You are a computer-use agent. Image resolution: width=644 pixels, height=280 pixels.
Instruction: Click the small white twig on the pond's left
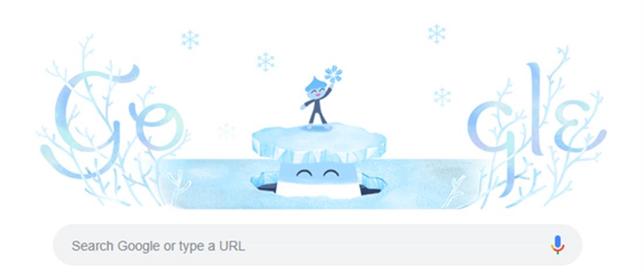[179, 183]
